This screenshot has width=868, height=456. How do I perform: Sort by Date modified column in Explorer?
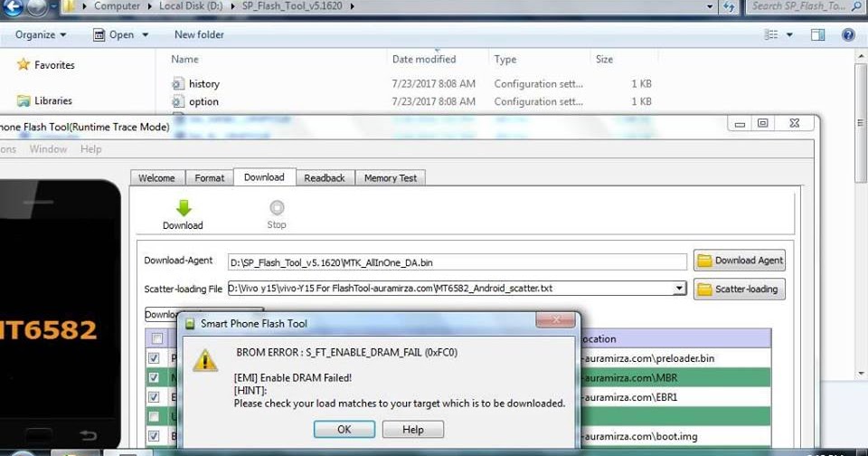(424, 59)
